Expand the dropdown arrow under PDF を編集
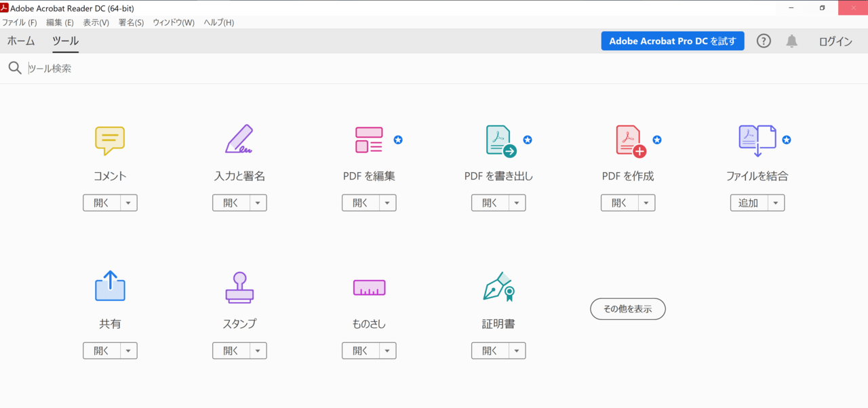 pos(388,203)
